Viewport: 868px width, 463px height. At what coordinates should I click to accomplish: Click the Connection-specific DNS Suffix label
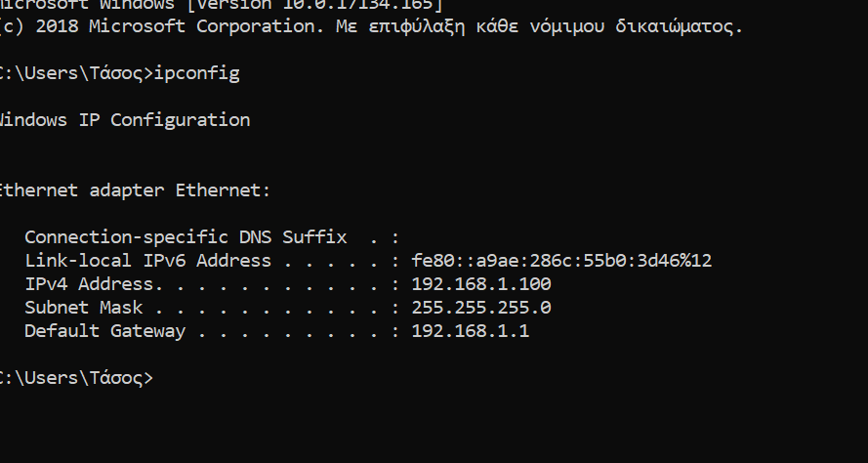(186, 237)
